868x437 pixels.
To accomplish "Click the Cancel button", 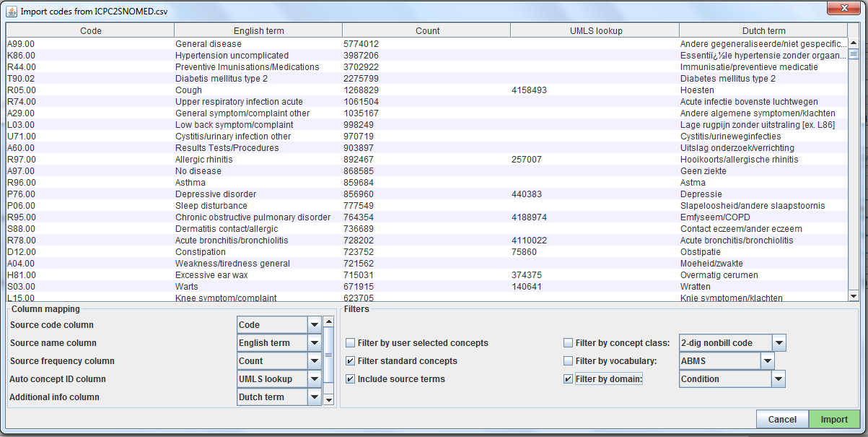I will coord(782,420).
